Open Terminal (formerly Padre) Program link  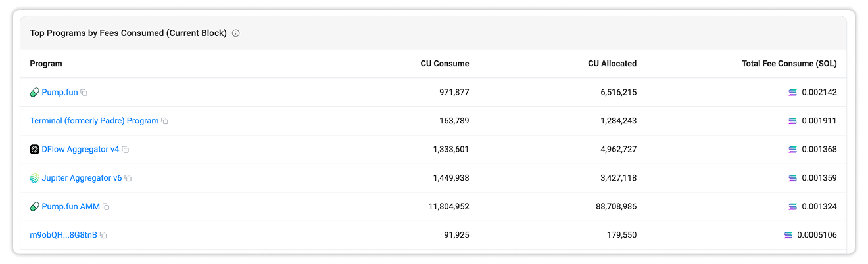[x=94, y=121]
